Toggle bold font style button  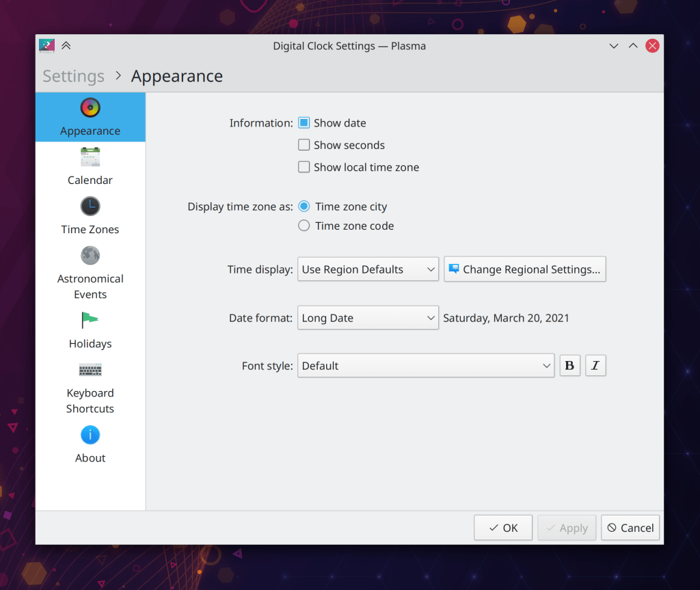pos(569,366)
